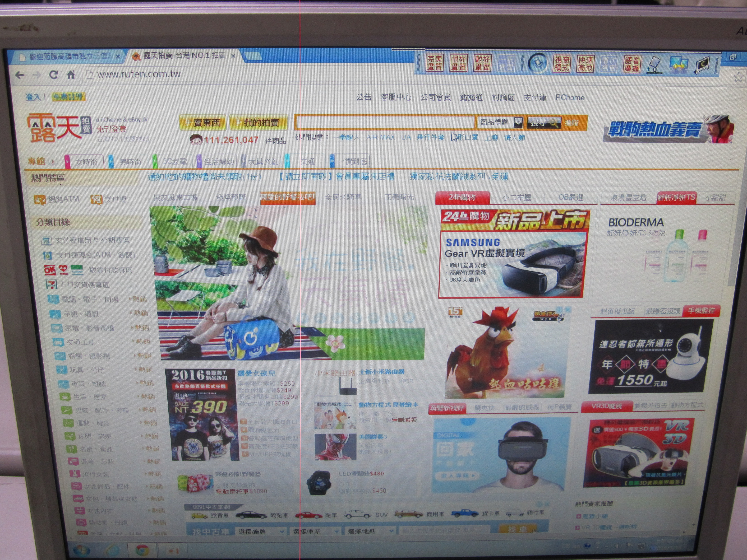Click the 網路ATM icon link
This screenshot has width=747, height=560.
(x=56, y=199)
